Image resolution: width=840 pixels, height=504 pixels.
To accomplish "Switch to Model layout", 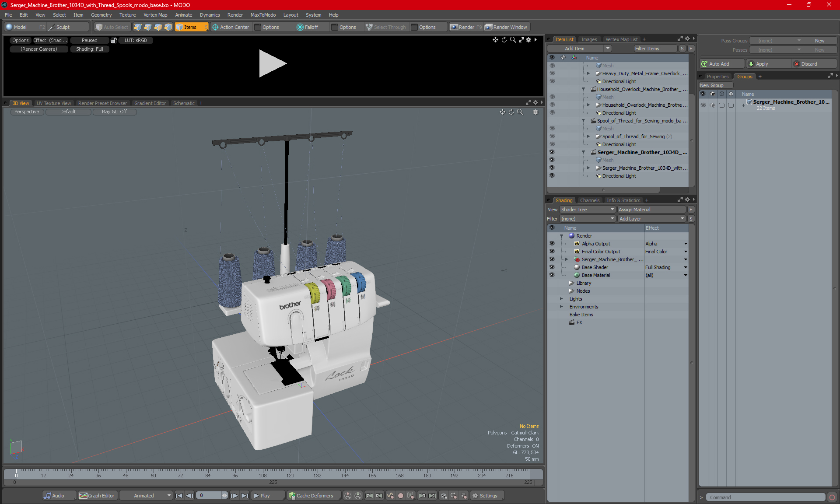I will point(25,27).
